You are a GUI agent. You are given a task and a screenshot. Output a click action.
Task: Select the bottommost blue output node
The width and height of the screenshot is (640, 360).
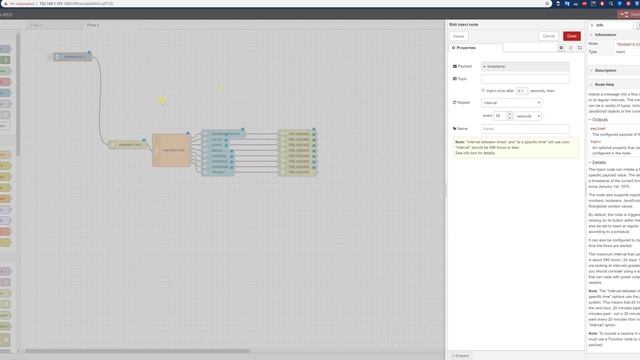tap(218, 172)
